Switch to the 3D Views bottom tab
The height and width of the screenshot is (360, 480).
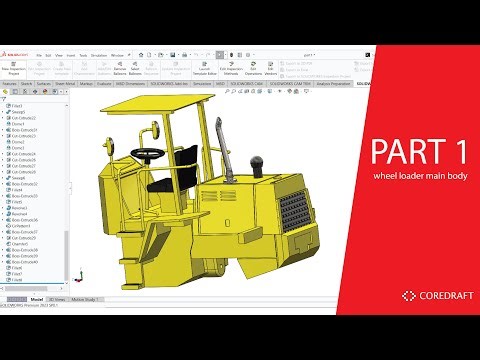tap(57, 299)
